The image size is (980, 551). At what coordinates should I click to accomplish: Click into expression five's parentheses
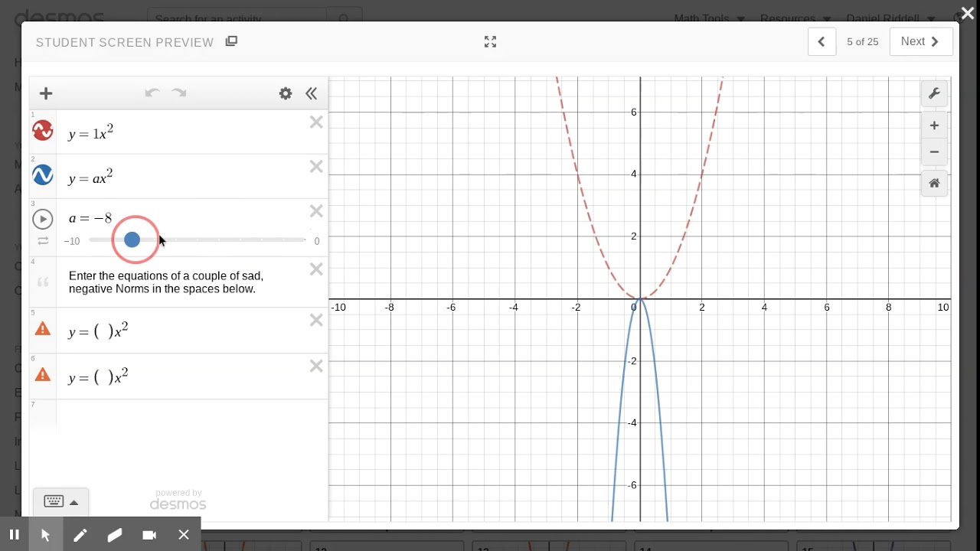tap(103, 331)
